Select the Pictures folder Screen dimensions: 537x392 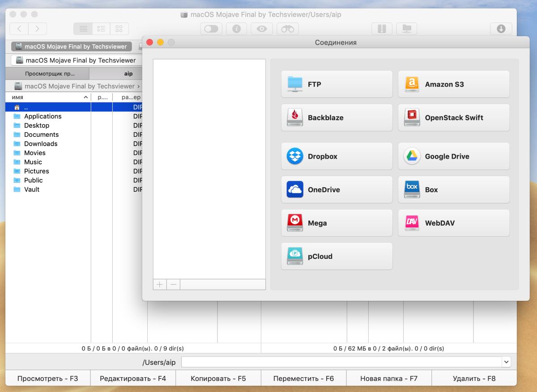[74, 171]
